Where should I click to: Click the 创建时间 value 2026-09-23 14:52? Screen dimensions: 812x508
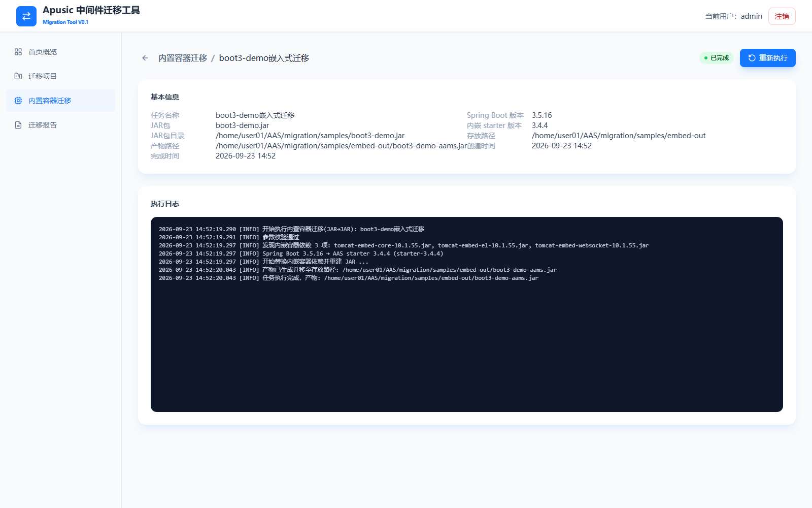(x=562, y=146)
